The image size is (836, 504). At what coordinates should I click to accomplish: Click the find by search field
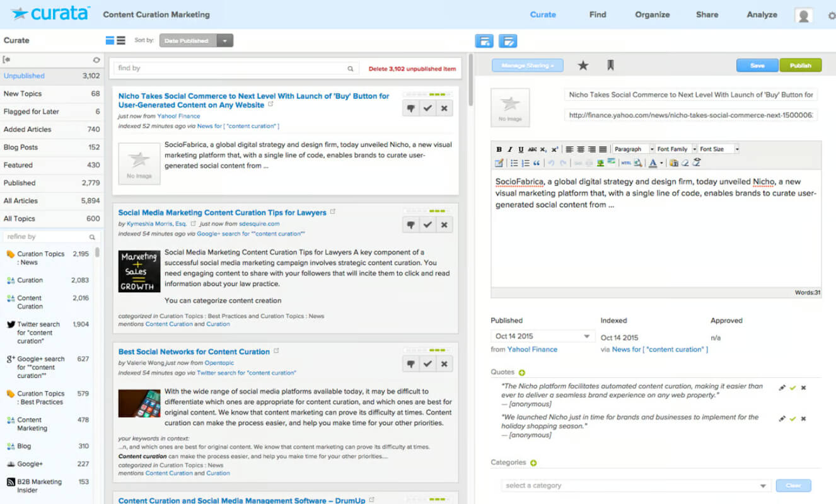coord(236,68)
